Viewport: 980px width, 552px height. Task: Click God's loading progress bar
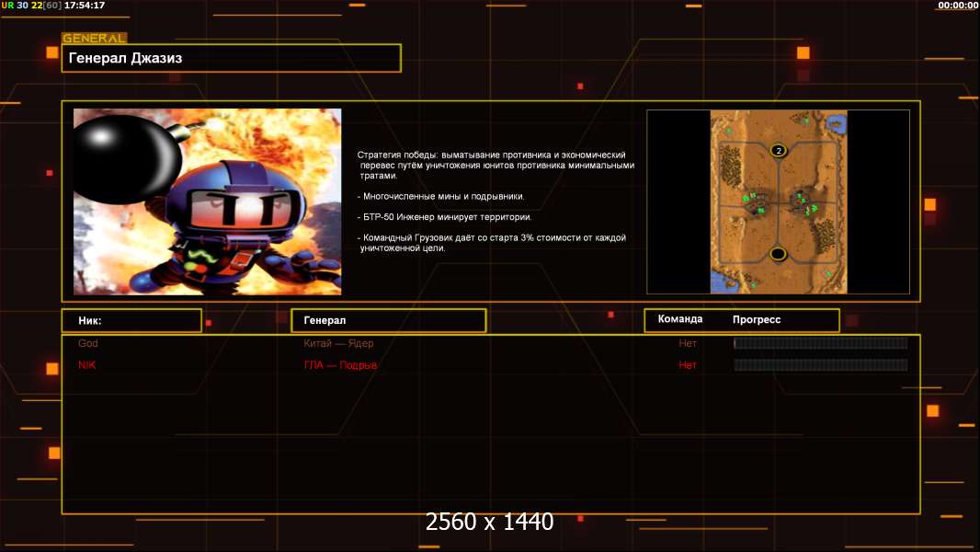tap(821, 342)
